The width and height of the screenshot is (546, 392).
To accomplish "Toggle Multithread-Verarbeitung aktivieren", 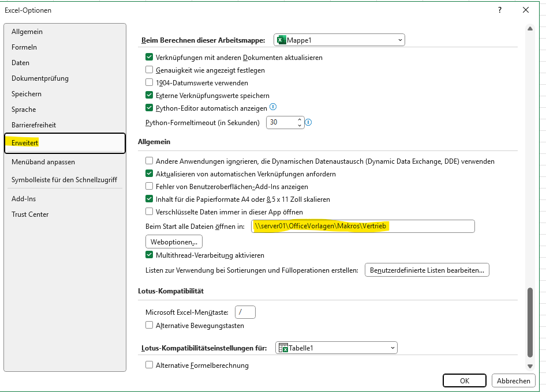I will 149,255.
